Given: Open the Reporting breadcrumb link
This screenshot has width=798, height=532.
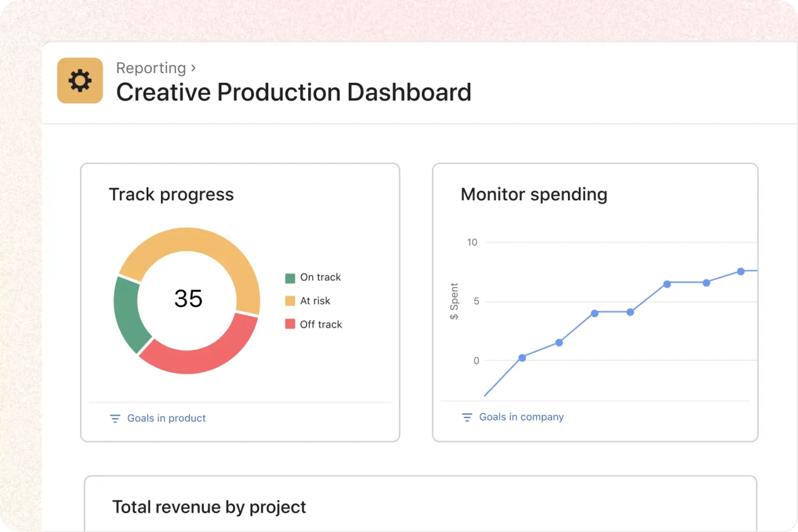Looking at the screenshot, I should [151, 68].
